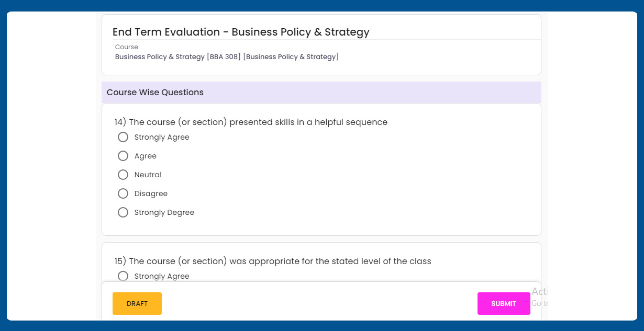Click the Agree label text in question 14
Image resolution: width=644 pixels, height=331 pixels.
pos(146,156)
